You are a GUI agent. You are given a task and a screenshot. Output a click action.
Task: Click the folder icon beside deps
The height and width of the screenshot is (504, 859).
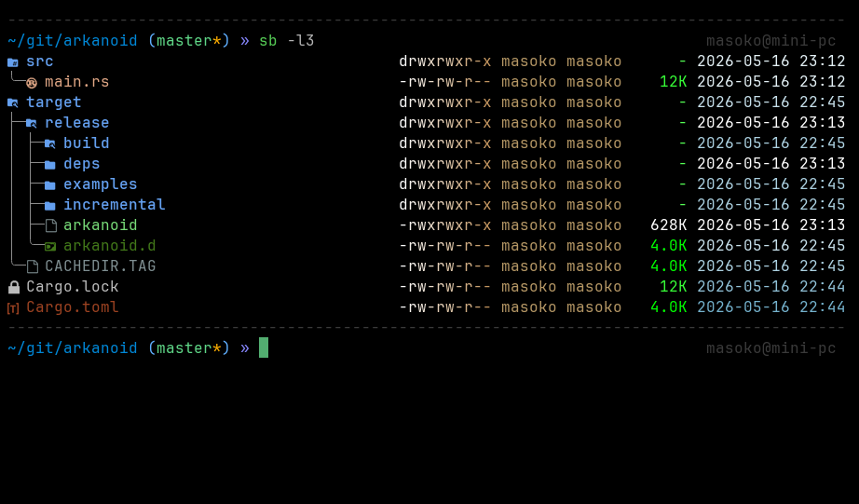click(50, 164)
